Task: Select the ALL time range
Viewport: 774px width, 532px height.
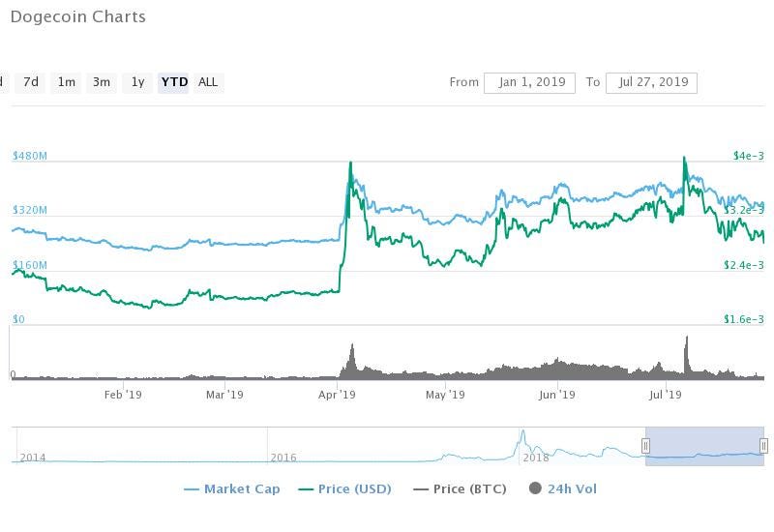Action: (208, 82)
